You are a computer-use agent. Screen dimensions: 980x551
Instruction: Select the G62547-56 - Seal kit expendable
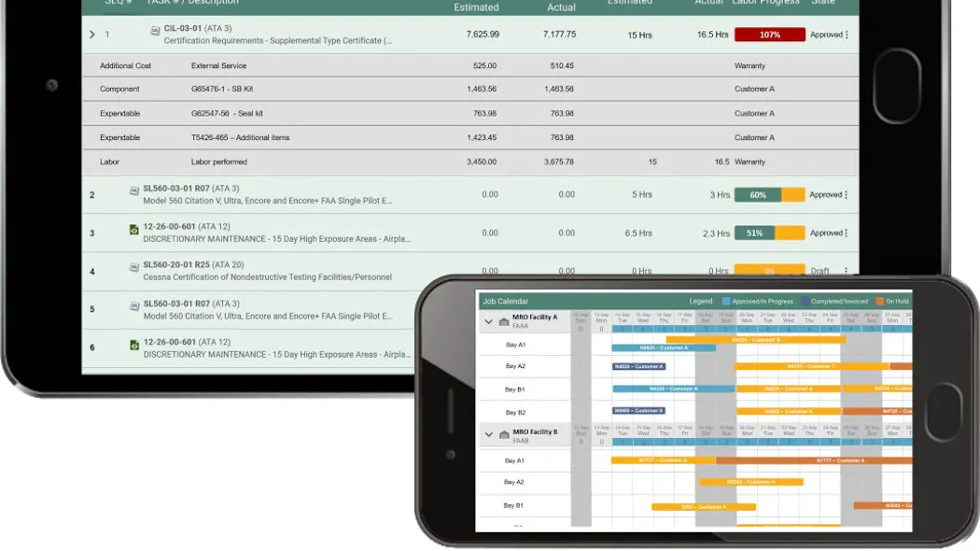point(227,113)
